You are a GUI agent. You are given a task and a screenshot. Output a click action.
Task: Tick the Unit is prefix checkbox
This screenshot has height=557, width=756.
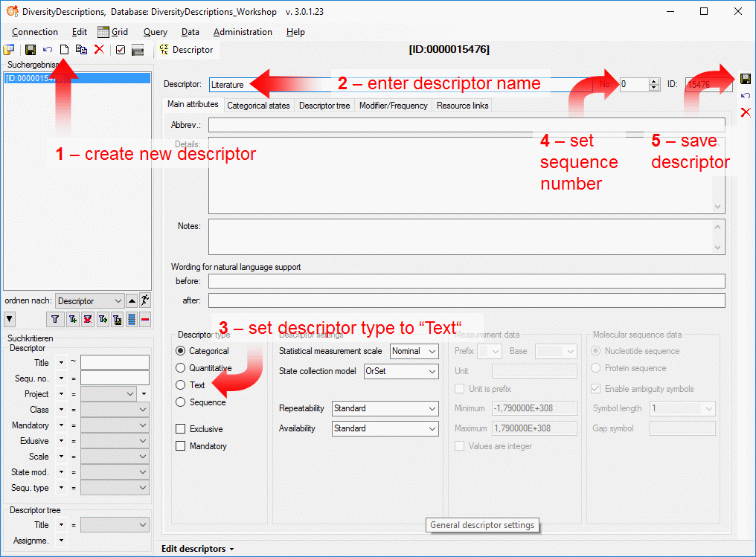460,389
